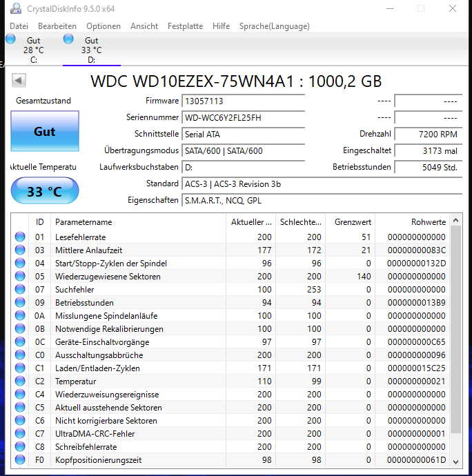Click the Laufwerksbuchstaben field D:
Image resolution: width=472 pixels, height=476 pixels.
[x=244, y=167]
